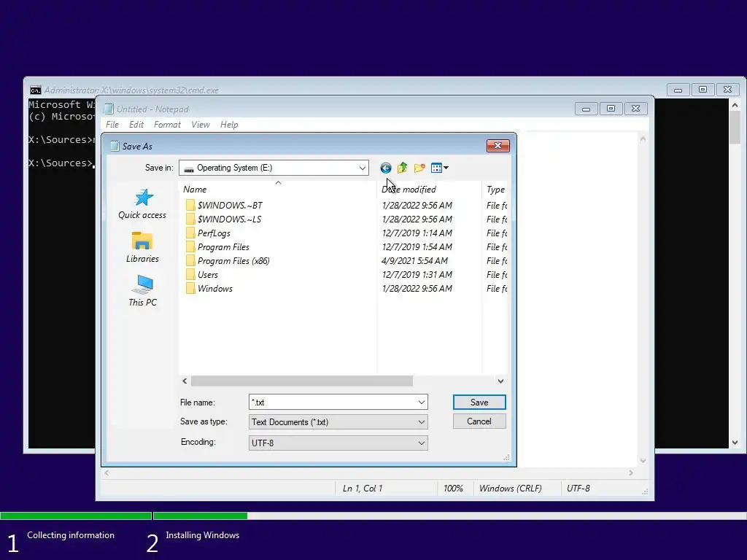
Task: Click the 12/7/2019 1:54 AM date
Action: [x=417, y=246]
